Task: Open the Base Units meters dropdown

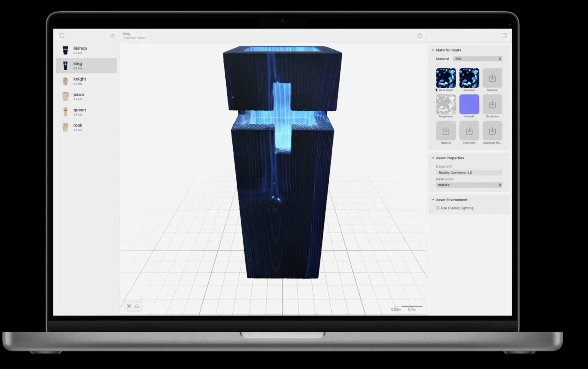Action: pos(469,185)
